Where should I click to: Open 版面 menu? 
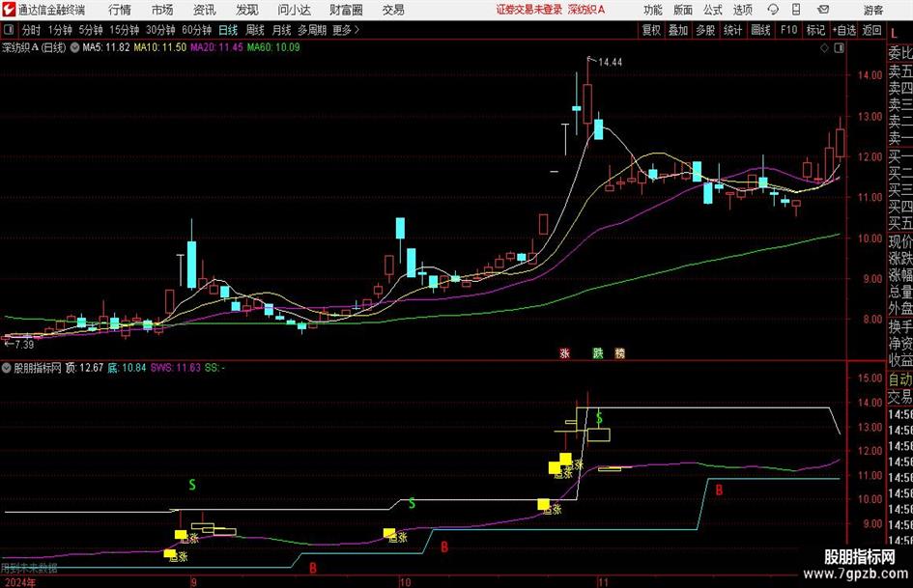tap(682, 10)
